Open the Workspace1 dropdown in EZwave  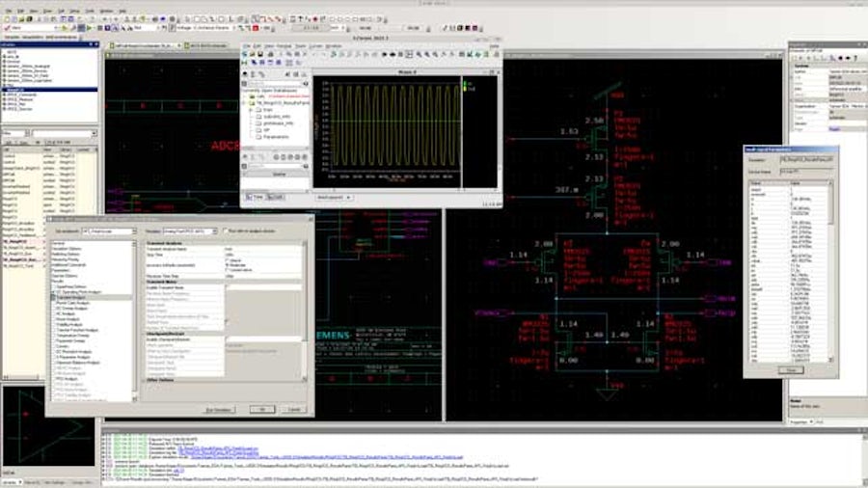334,198
